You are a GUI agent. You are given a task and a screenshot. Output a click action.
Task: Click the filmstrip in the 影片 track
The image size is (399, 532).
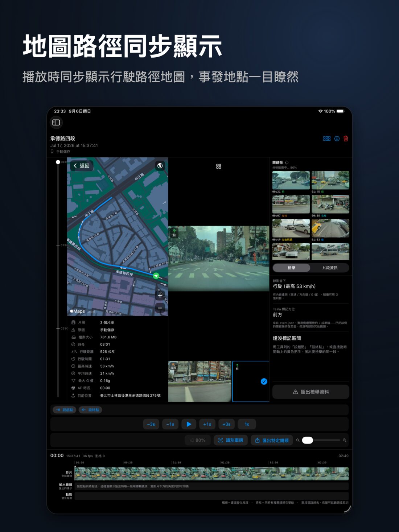pyautogui.click(x=211, y=474)
